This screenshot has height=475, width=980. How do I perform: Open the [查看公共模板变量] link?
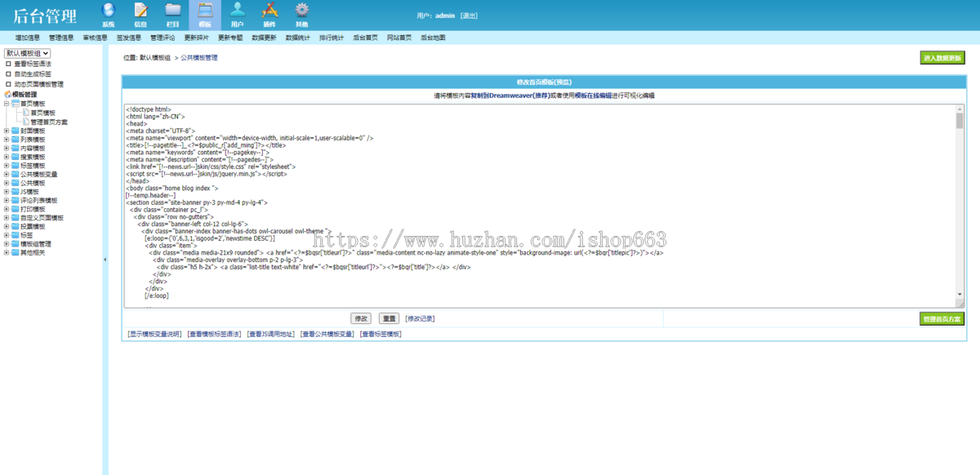327,334
